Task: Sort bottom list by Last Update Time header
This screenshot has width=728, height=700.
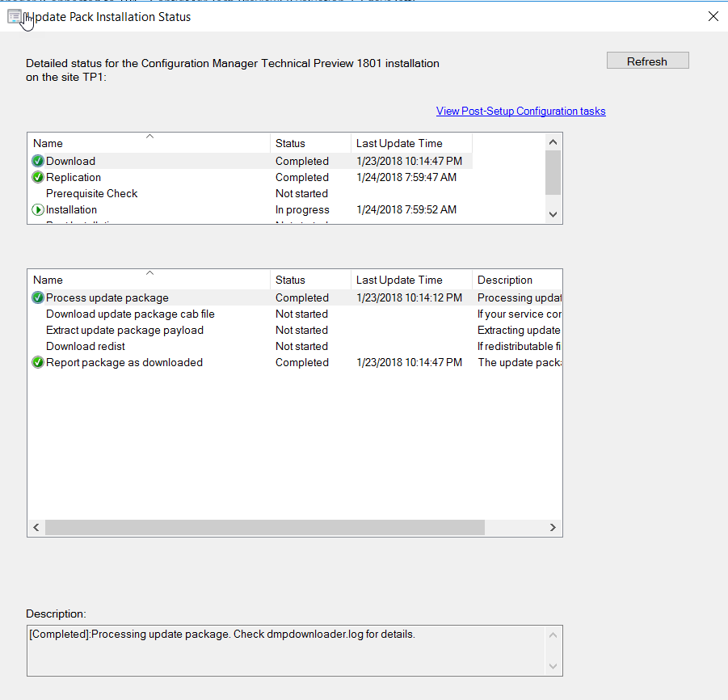Action: 412,280
